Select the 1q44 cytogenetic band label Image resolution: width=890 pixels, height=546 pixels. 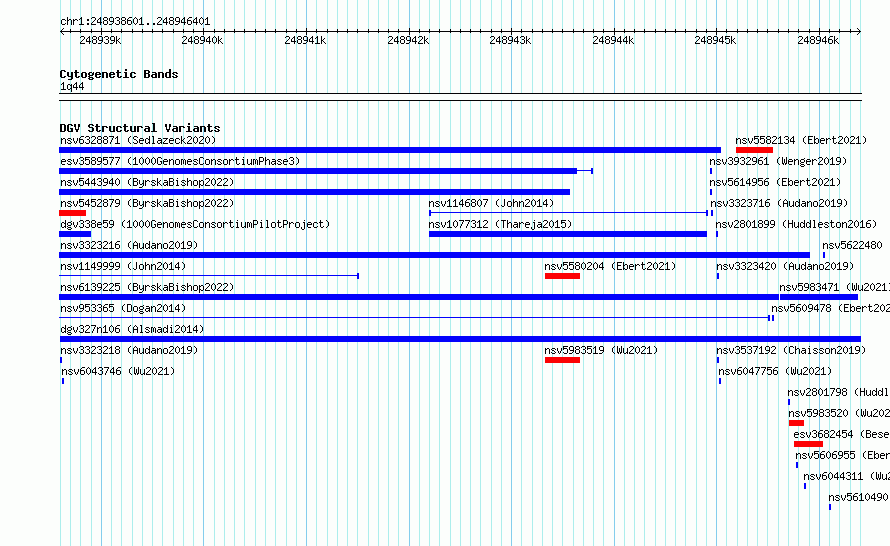coord(72,86)
